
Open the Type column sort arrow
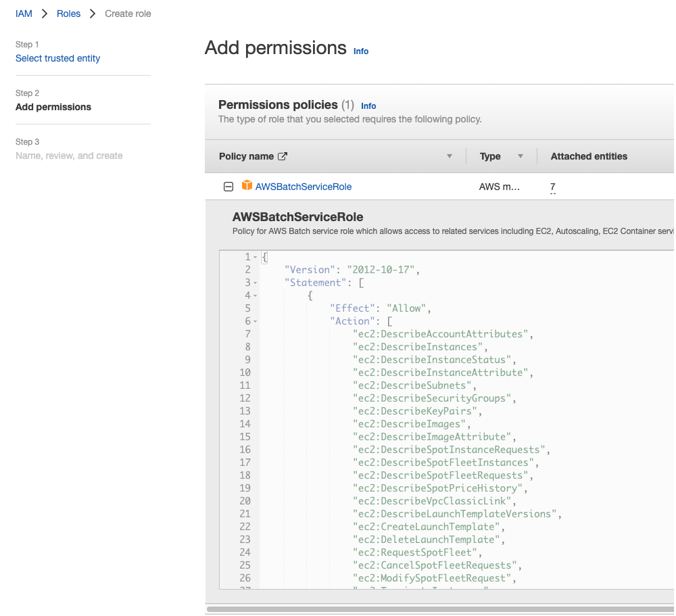(x=521, y=156)
